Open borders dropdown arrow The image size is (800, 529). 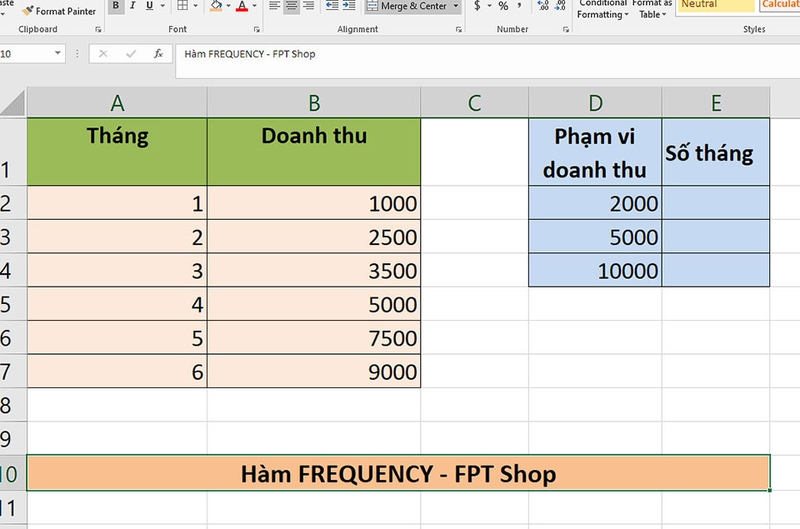(195, 6)
